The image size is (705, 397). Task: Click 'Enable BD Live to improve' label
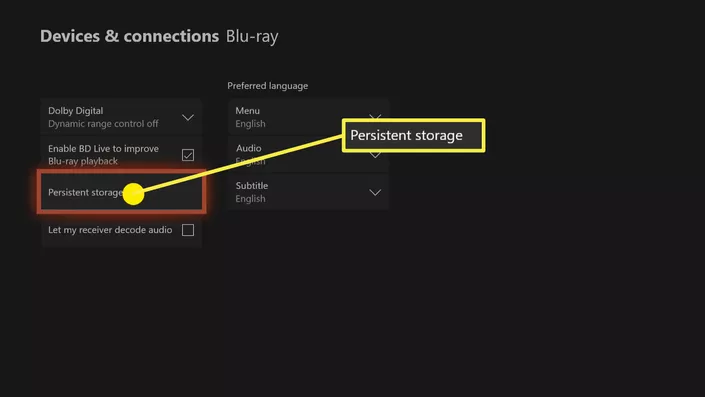(x=103, y=148)
